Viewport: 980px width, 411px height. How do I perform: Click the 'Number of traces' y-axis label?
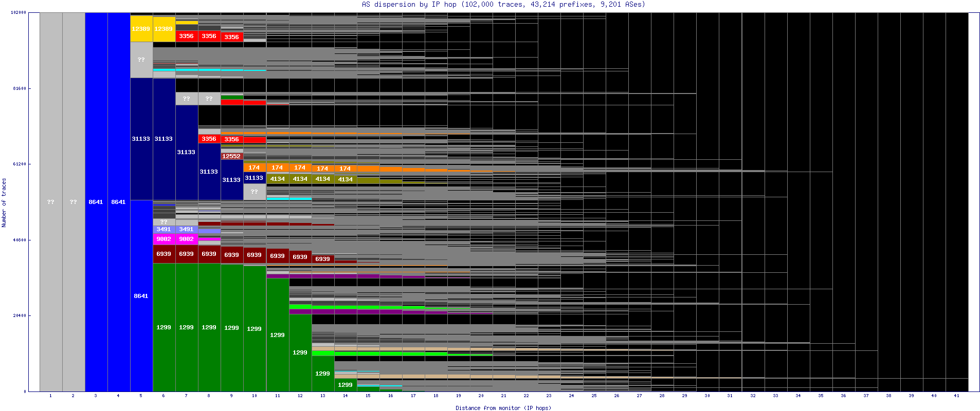pyautogui.click(x=4, y=202)
